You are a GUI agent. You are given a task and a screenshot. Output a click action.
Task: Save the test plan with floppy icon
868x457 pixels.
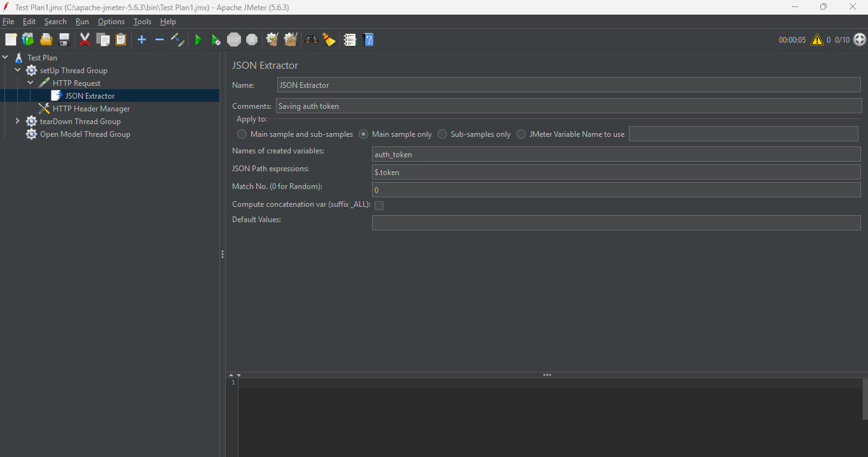[x=64, y=39]
